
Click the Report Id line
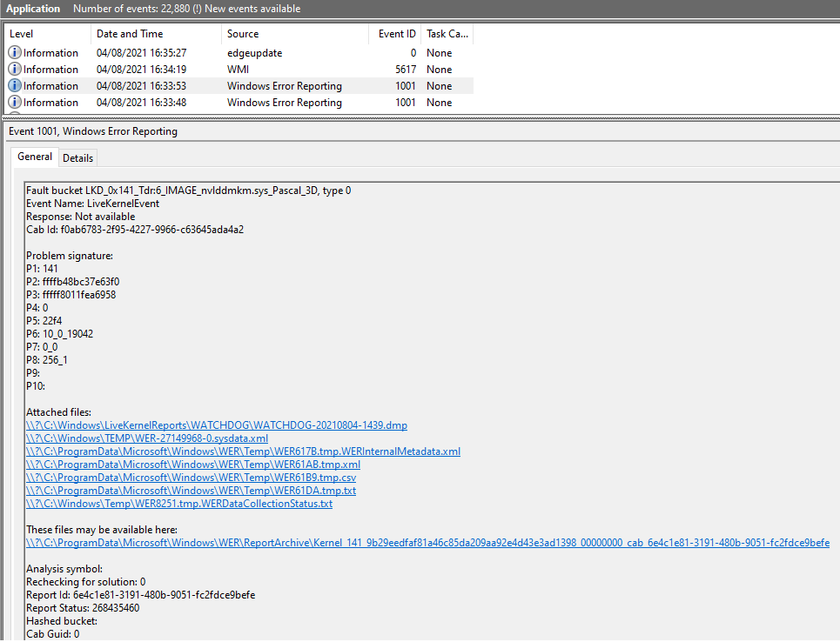click(141, 595)
